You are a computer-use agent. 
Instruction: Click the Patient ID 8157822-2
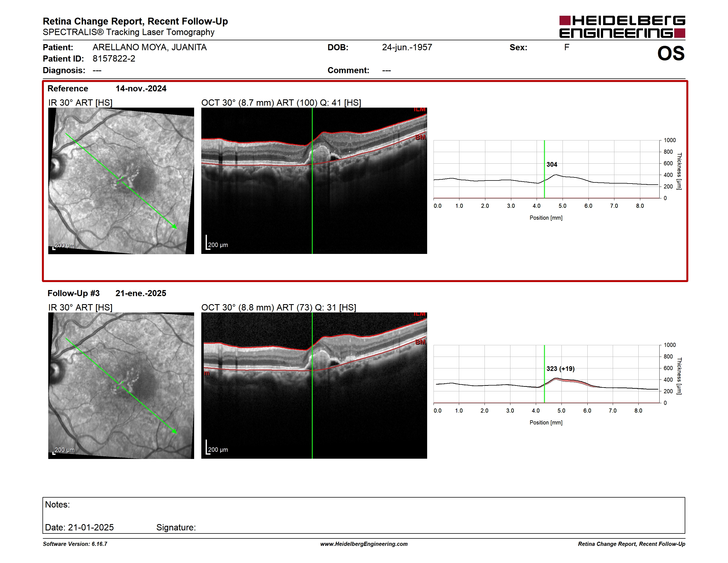pos(114,59)
